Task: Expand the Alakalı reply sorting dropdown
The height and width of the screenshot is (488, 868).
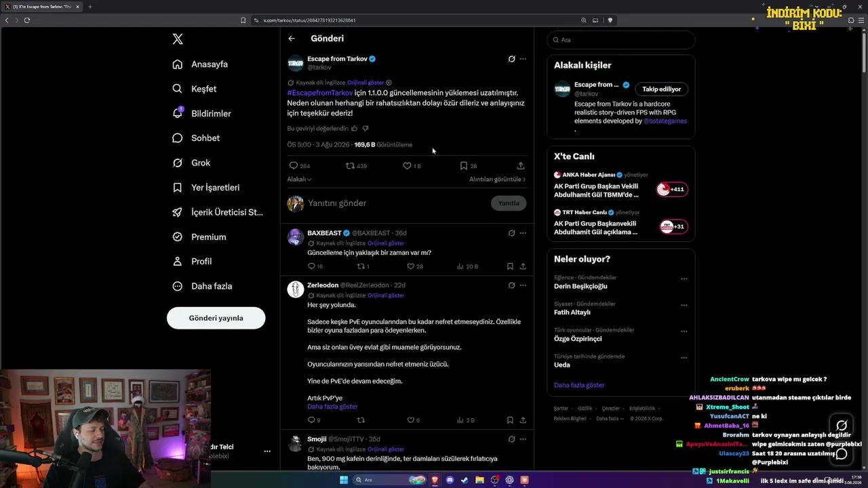Action: pyautogui.click(x=299, y=179)
